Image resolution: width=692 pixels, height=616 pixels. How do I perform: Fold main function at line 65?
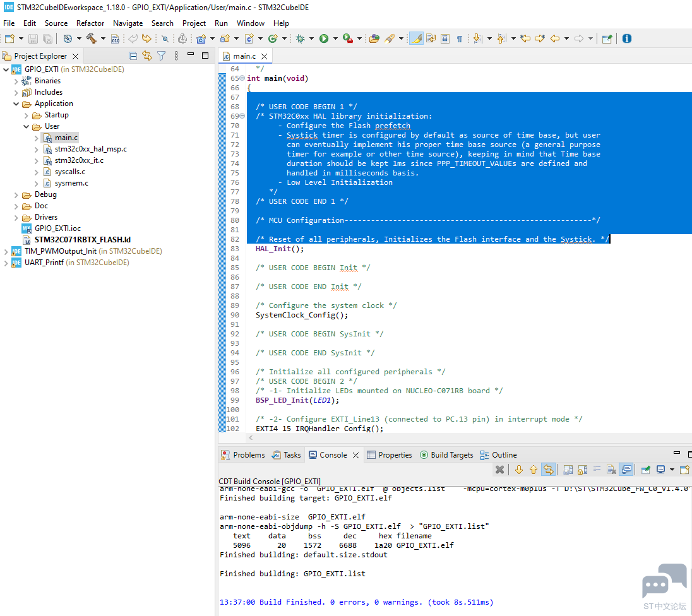point(242,78)
